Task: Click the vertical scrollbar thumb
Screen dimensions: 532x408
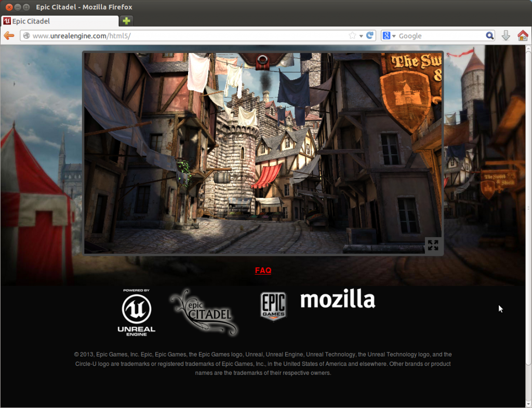Action: tap(528, 208)
